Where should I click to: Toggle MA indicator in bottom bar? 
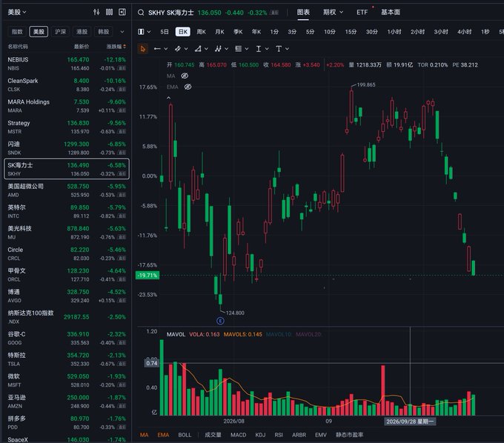pos(145,435)
